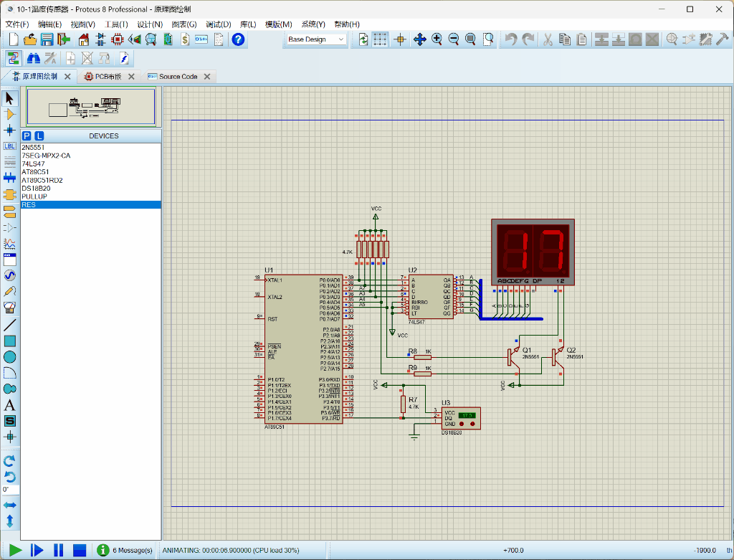Select the Virtual Instruments Mode tool

point(9,306)
